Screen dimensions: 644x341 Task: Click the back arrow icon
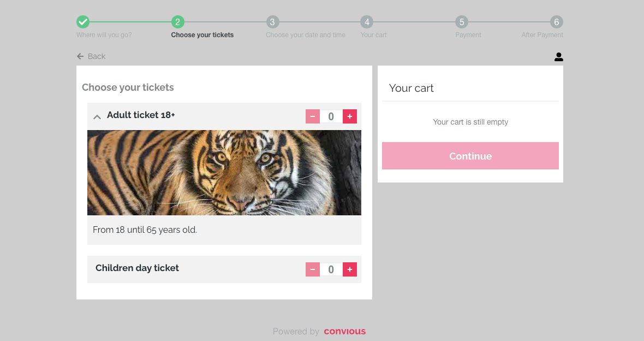(80, 56)
